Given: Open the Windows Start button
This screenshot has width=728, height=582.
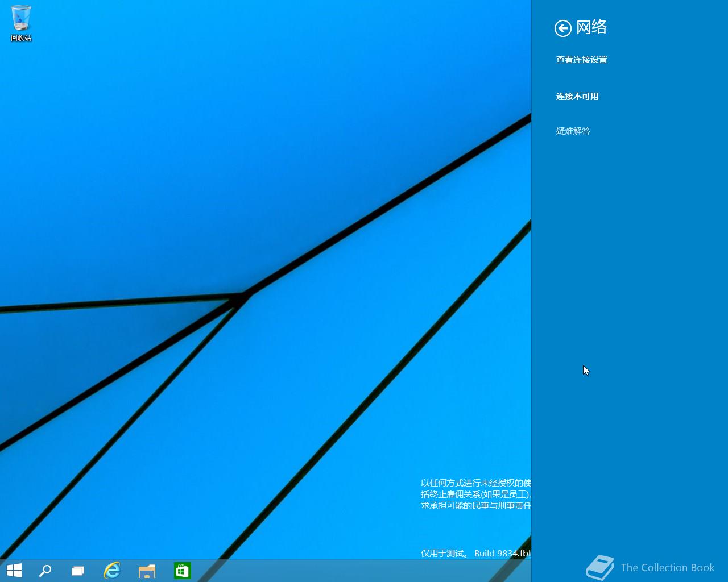Looking at the screenshot, I should click(x=14, y=571).
